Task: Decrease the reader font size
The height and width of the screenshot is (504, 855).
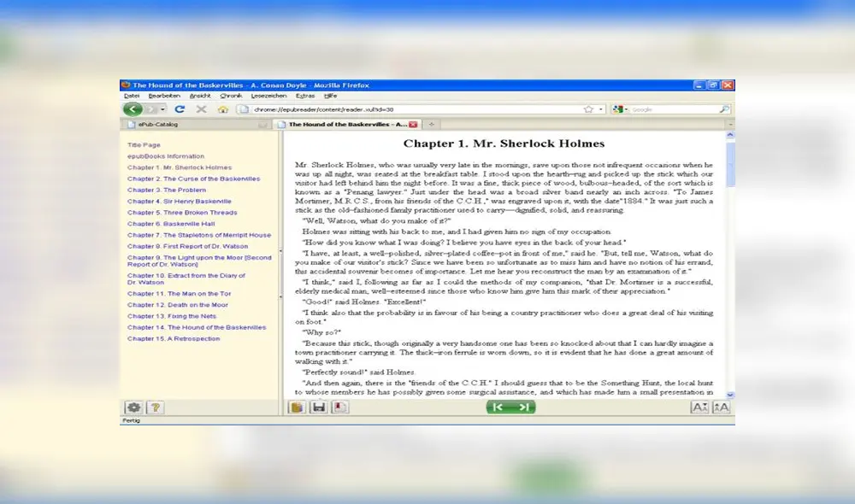Action: pyautogui.click(x=699, y=407)
